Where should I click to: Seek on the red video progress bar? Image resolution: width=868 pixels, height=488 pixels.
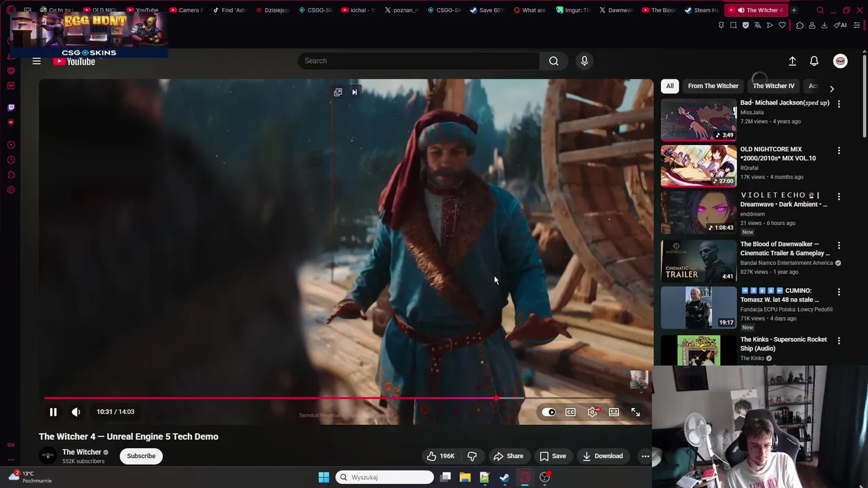pos(346,399)
